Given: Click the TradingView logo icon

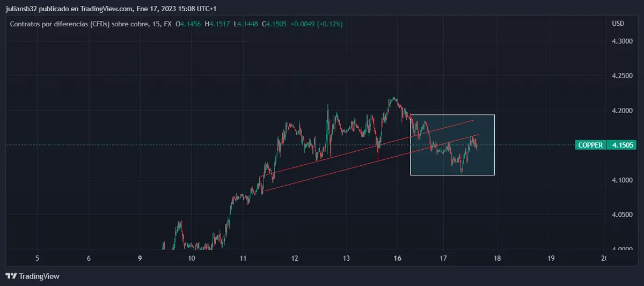Looking at the screenshot, I should pos(11,276).
